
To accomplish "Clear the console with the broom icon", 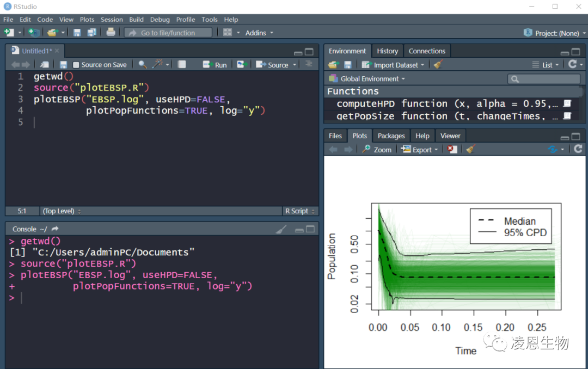I will pos(281,229).
